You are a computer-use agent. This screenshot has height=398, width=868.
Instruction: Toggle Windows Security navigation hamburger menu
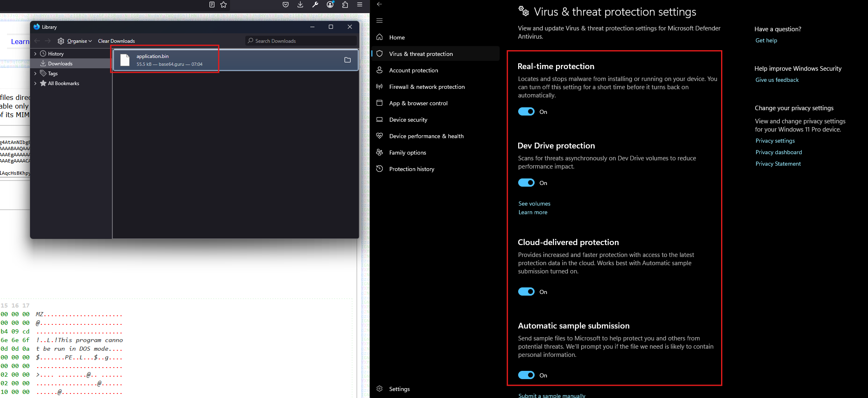(x=379, y=21)
